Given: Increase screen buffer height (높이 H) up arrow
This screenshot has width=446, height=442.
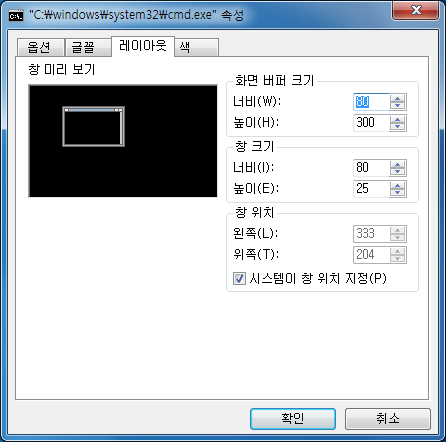Looking at the screenshot, I should point(397,119).
